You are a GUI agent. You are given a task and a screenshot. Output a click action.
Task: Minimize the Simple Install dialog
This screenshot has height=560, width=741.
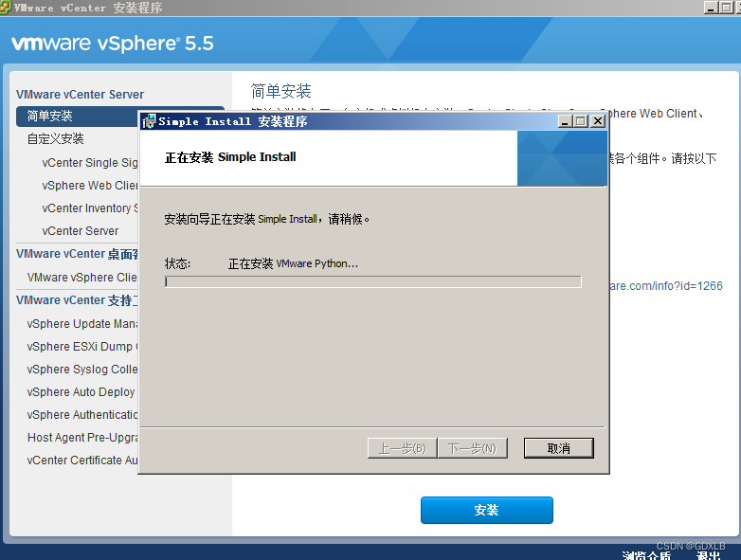[x=565, y=121]
